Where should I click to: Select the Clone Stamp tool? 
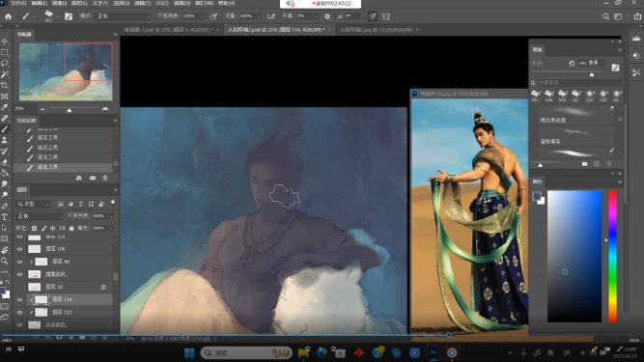[x=5, y=140]
